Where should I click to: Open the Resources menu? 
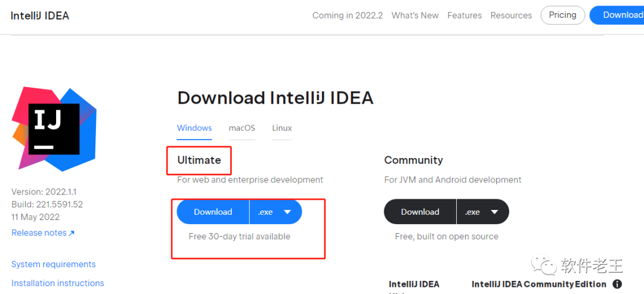click(511, 15)
